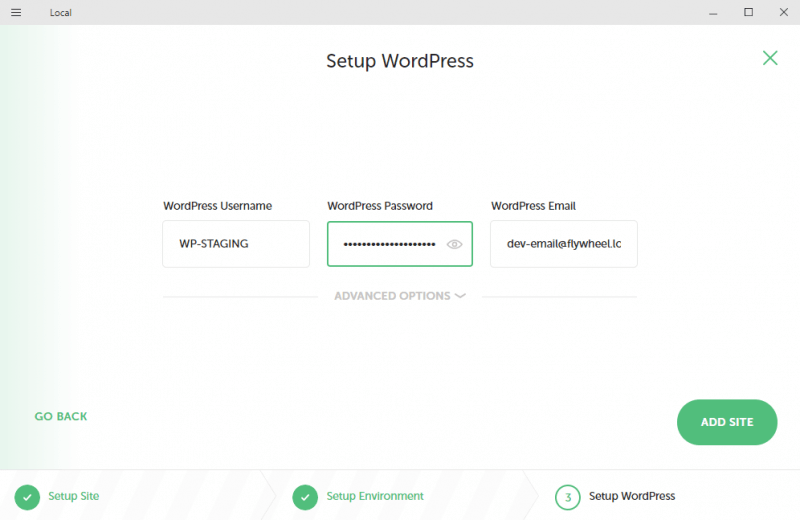Click the Local title text

(x=60, y=13)
